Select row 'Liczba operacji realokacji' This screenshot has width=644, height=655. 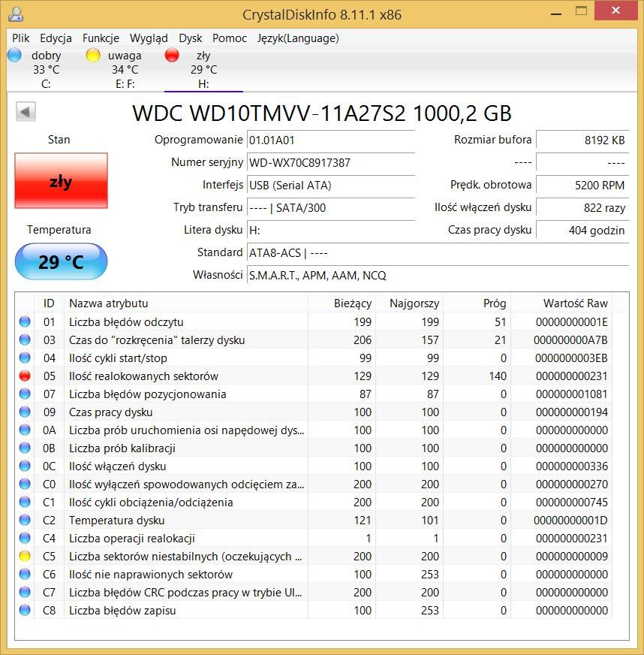click(314, 538)
